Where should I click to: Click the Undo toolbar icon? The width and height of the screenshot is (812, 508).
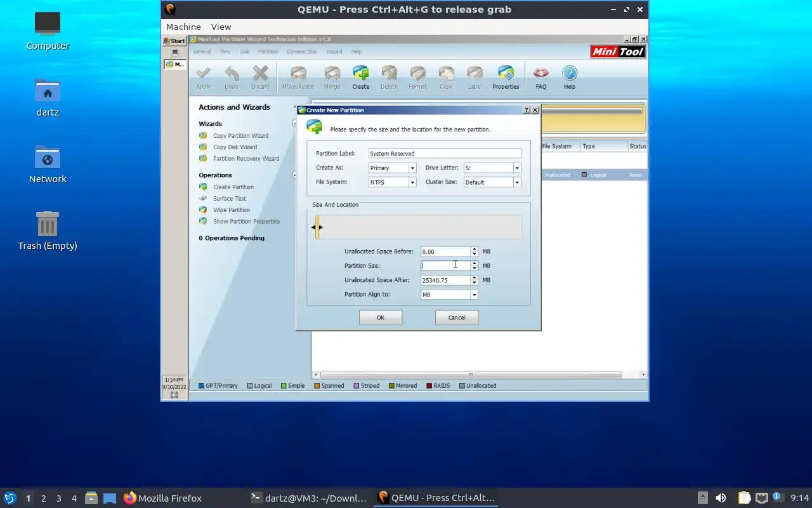[232, 78]
